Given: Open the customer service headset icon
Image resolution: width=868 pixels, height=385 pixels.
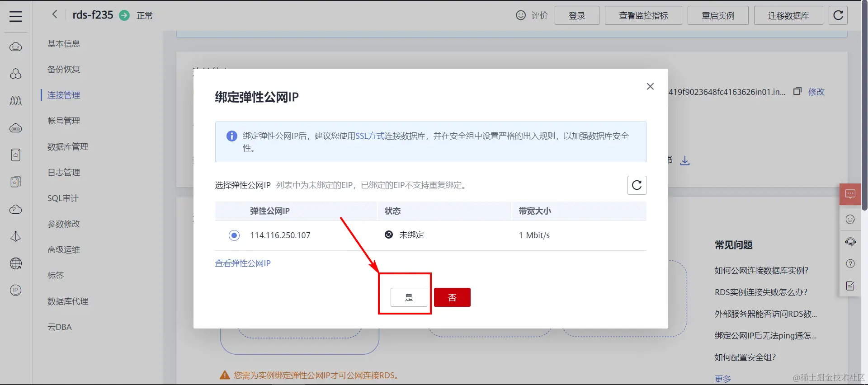Looking at the screenshot, I should (x=850, y=242).
